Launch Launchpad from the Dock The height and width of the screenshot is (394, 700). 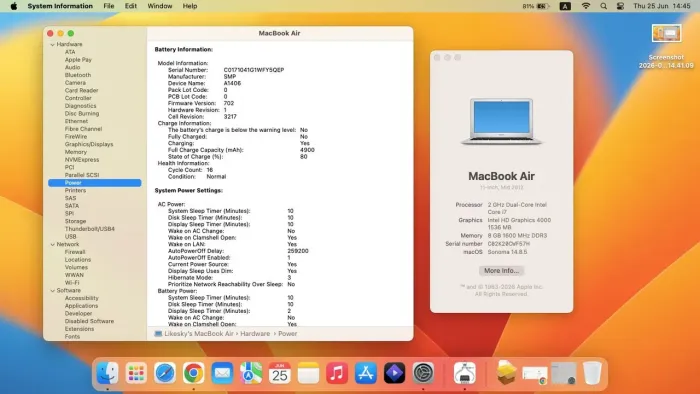(x=136, y=373)
